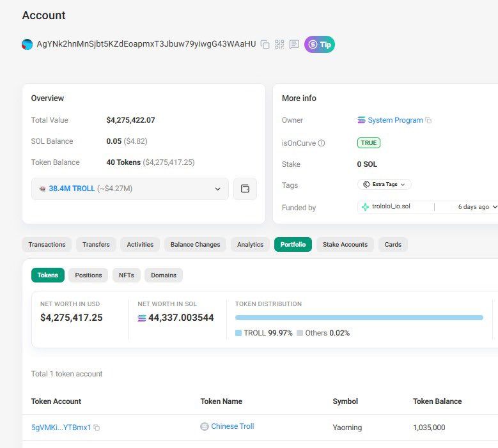Screen dimensions: 498x448
Task: Click the isOnCurve info icon
Action: tap(322, 143)
